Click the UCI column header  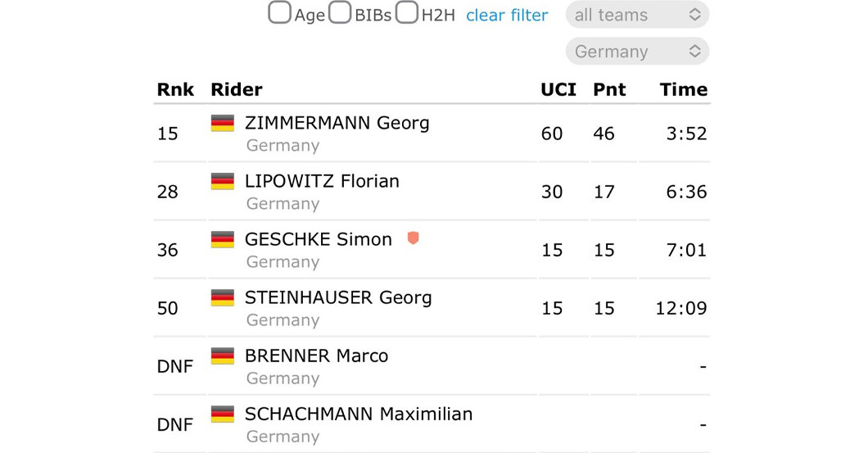pyautogui.click(x=558, y=89)
